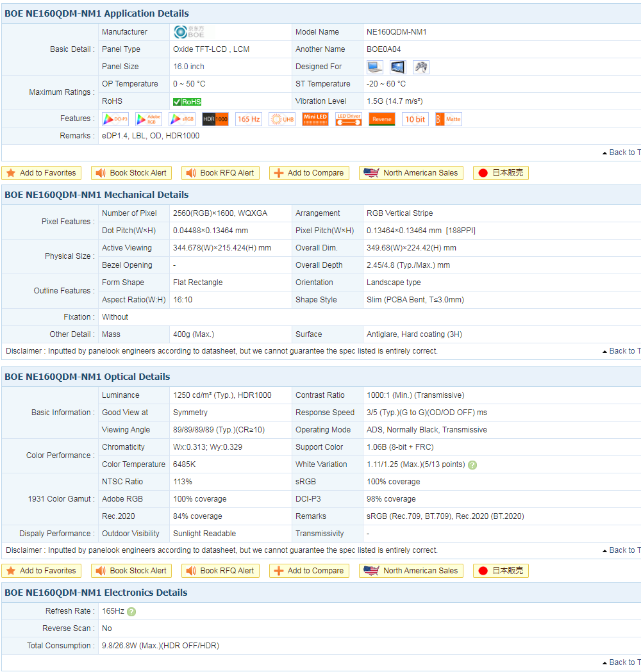Click the 10 bit feature badge
641x672 pixels.
click(x=415, y=119)
